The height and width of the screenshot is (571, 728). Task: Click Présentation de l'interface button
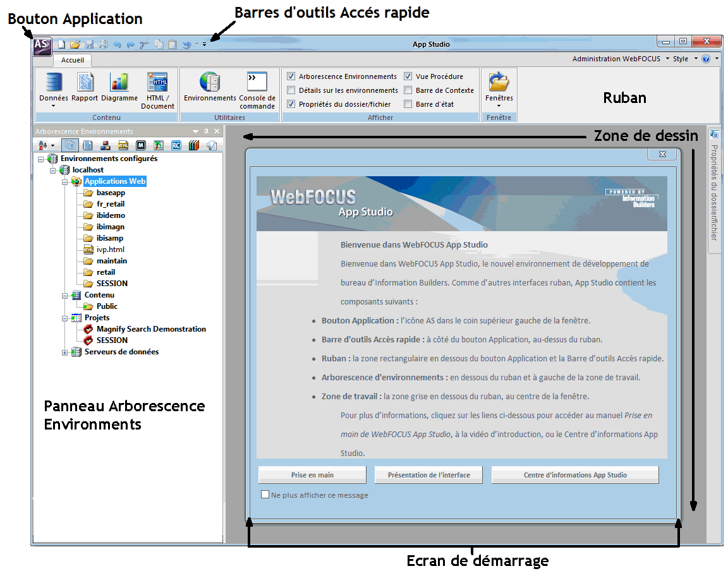pyautogui.click(x=428, y=475)
